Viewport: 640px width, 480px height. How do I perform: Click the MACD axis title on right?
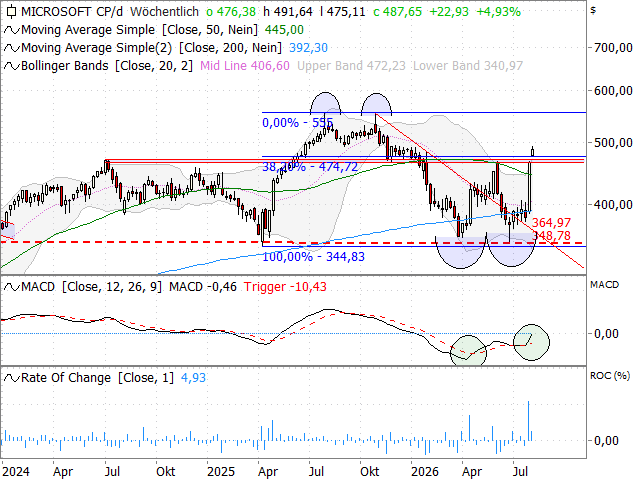[x=604, y=285]
